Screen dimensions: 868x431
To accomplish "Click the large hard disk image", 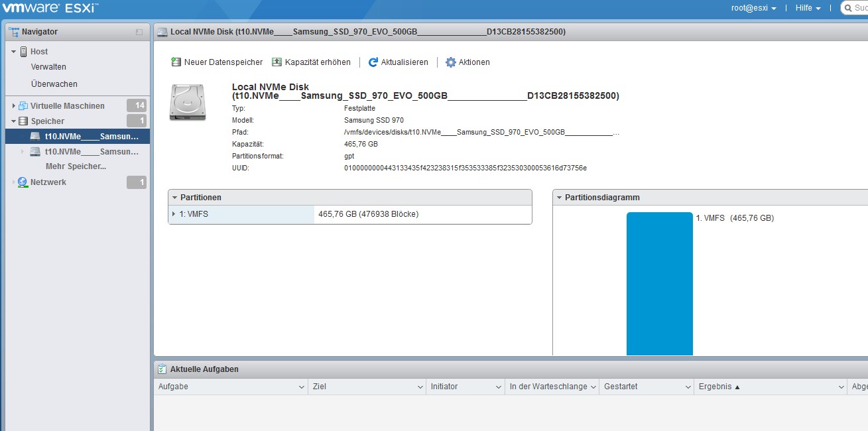I will point(188,101).
